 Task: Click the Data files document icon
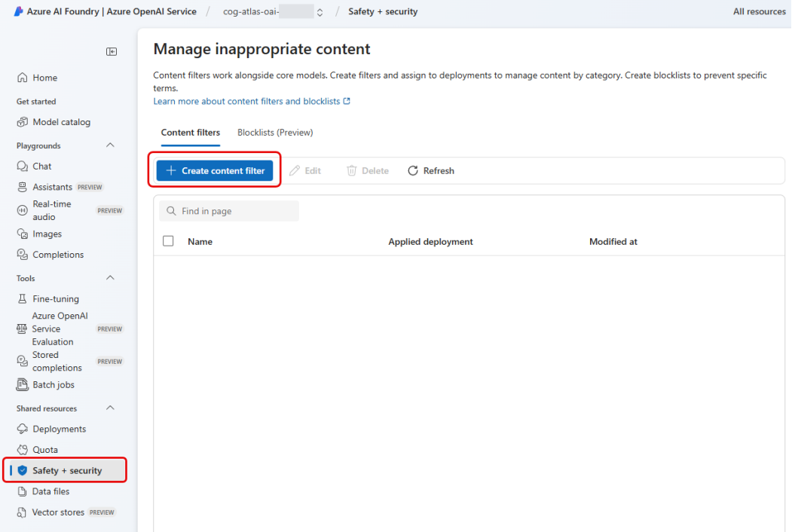point(22,491)
